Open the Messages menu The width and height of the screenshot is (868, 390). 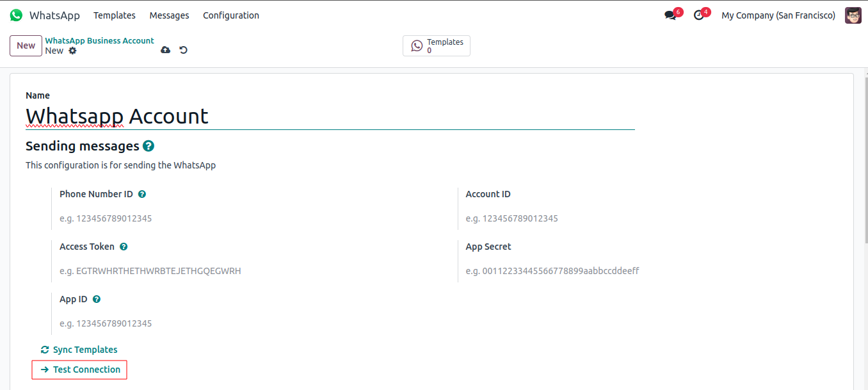coord(169,15)
